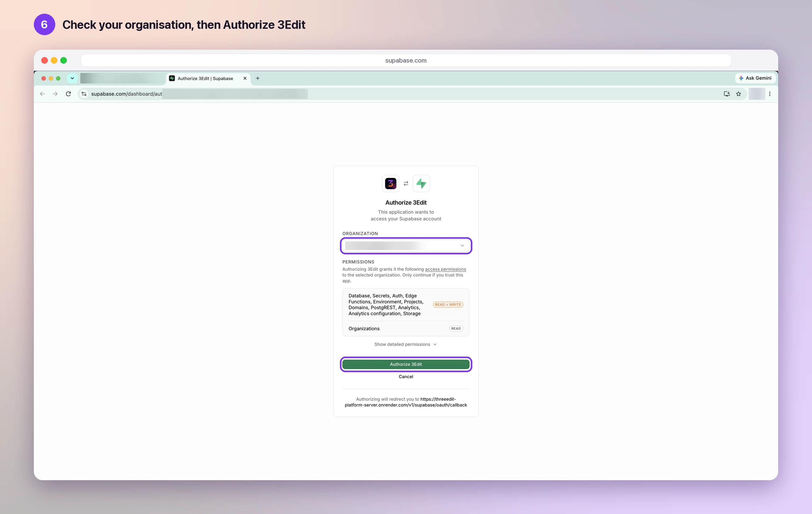This screenshot has height=514, width=812.
Task: Click the Supabase lightning logo
Action: point(421,183)
